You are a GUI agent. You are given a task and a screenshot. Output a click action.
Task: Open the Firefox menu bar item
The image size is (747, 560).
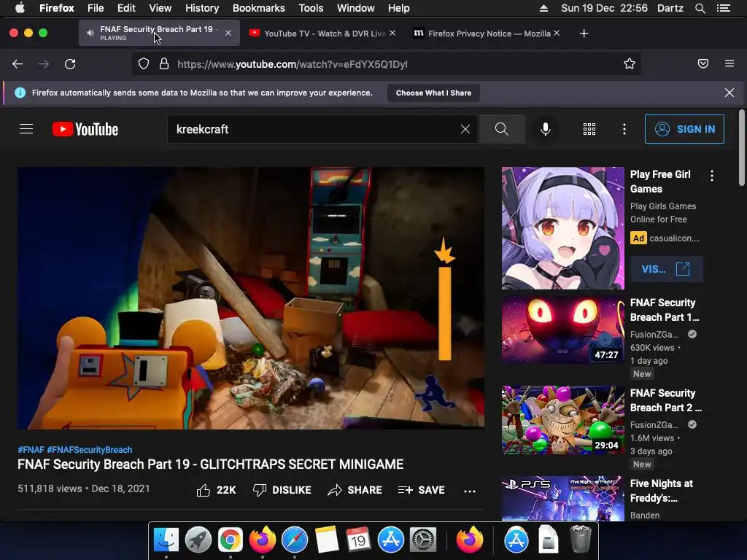click(x=57, y=8)
